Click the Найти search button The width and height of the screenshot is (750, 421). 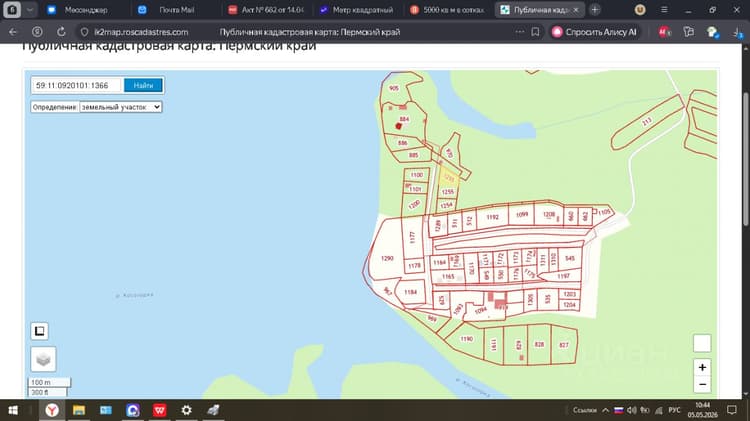143,85
